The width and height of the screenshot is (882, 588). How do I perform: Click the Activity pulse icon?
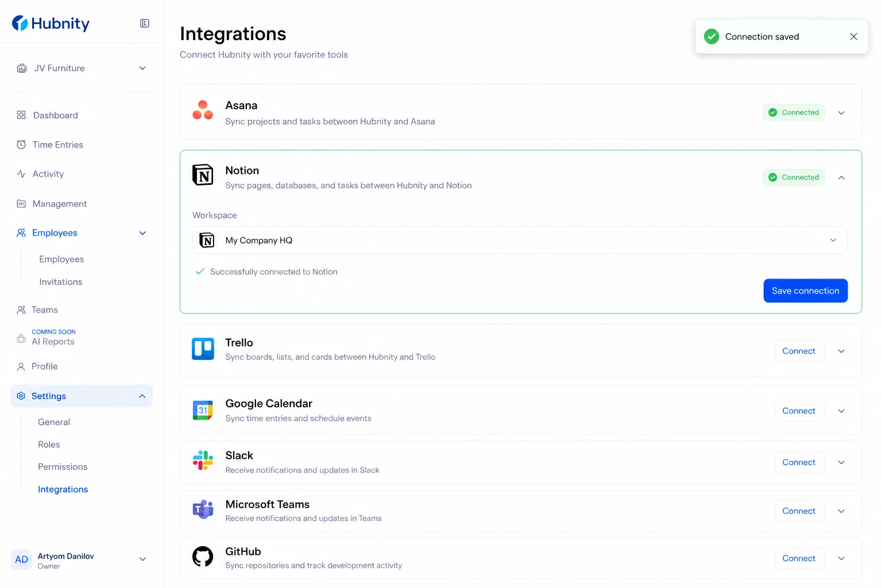21,174
